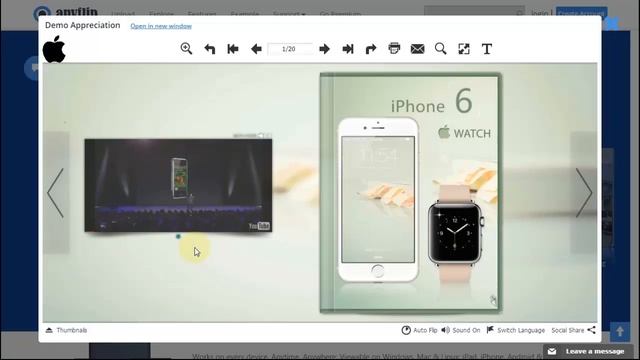Click the text mode T icon
The height and width of the screenshot is (360, 640).
[487, 49]
